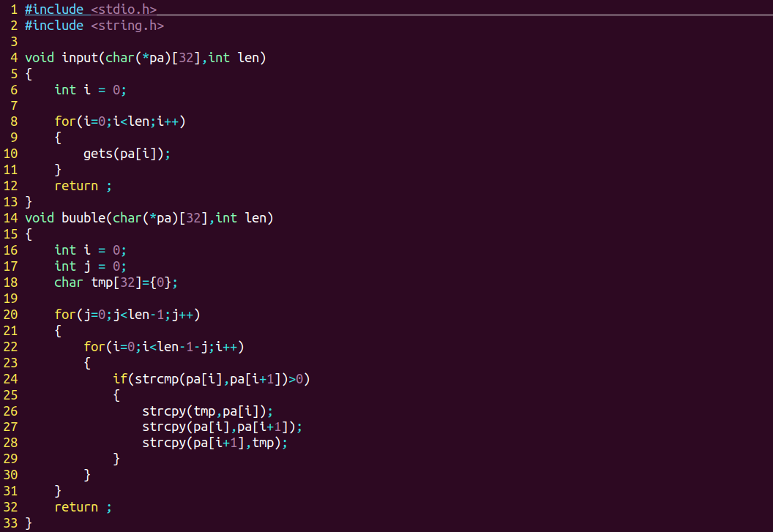Click the return statement on line 12

click(83, 186)
